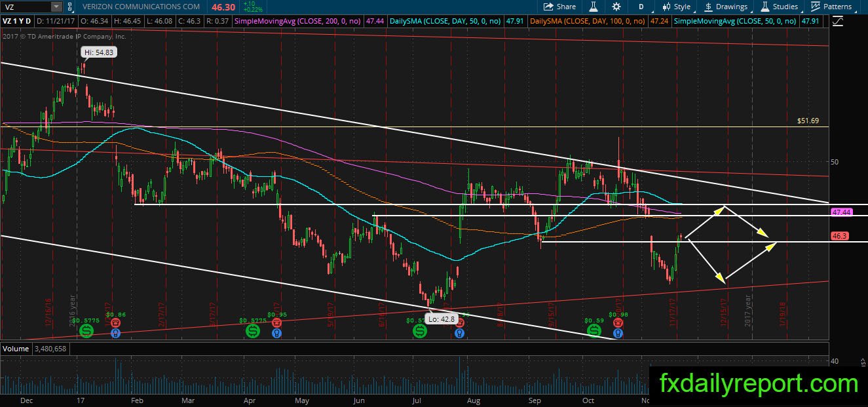This screenshot has width=868, height=407.
Task: Click the VZ 1 Y D chart title
Action: (18, 21)
